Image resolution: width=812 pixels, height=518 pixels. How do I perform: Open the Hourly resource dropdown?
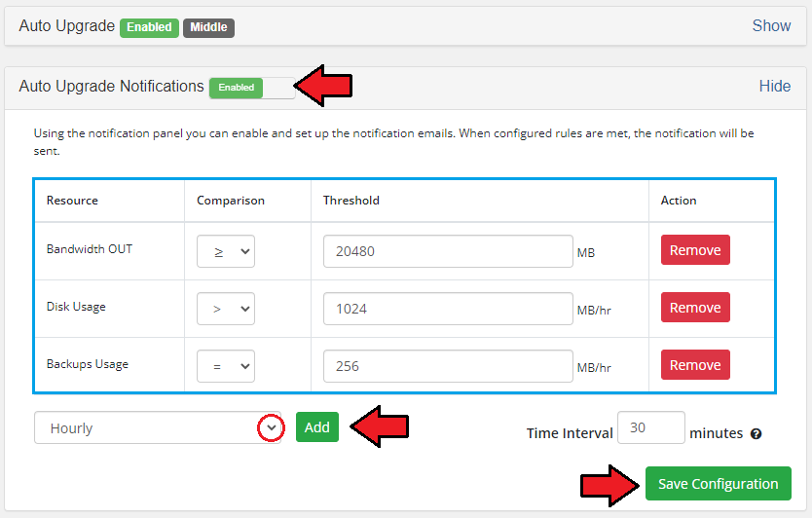click(158, 427)
